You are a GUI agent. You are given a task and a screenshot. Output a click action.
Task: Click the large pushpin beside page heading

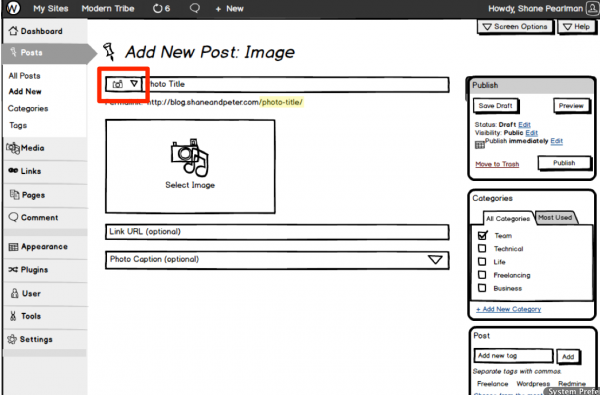pyautogui.click(x=109, y=51)
